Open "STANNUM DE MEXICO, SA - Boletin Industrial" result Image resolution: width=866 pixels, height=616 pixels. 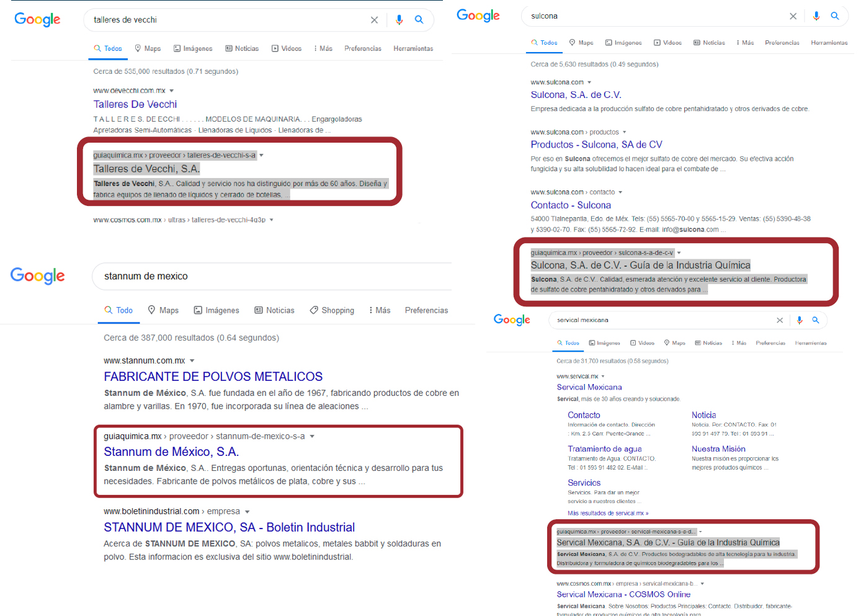pos(230,527)
